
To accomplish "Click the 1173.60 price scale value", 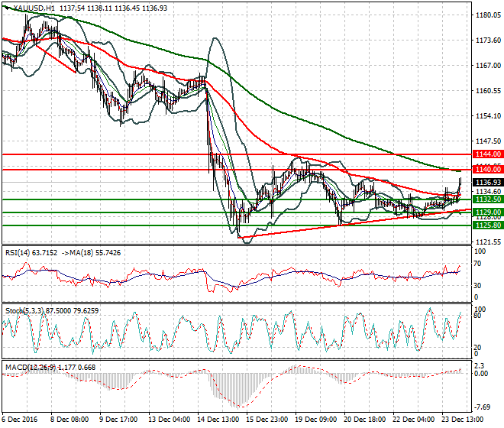I will (488, 41).
